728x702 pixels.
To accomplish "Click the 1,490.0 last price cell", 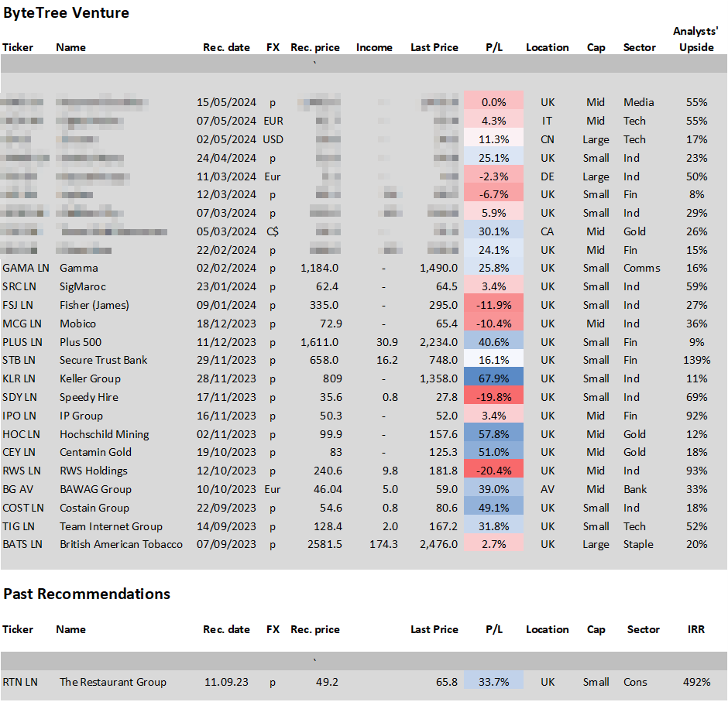I will [x=439, y=268].
